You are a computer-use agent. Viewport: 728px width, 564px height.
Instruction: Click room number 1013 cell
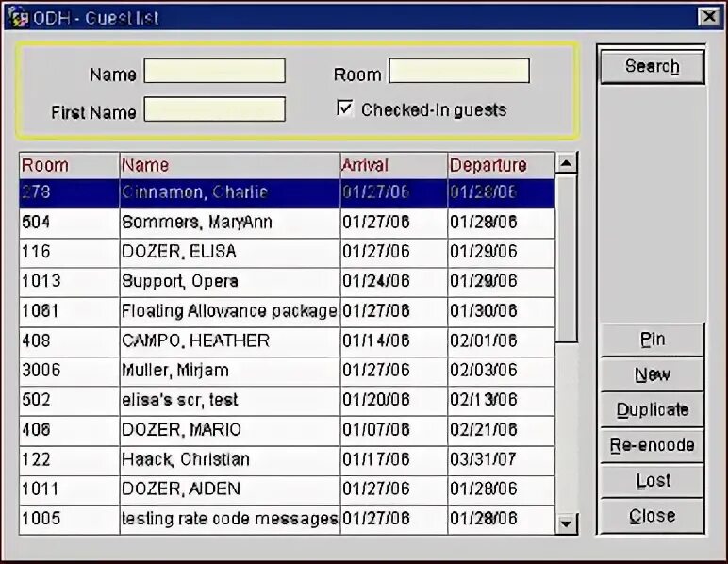[x=69, y=282]
